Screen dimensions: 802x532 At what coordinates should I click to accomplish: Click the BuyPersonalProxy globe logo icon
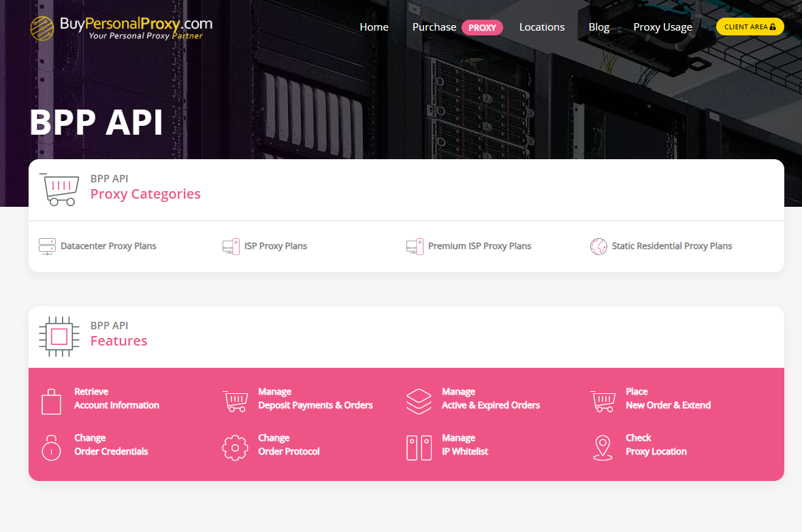(42, 28)
